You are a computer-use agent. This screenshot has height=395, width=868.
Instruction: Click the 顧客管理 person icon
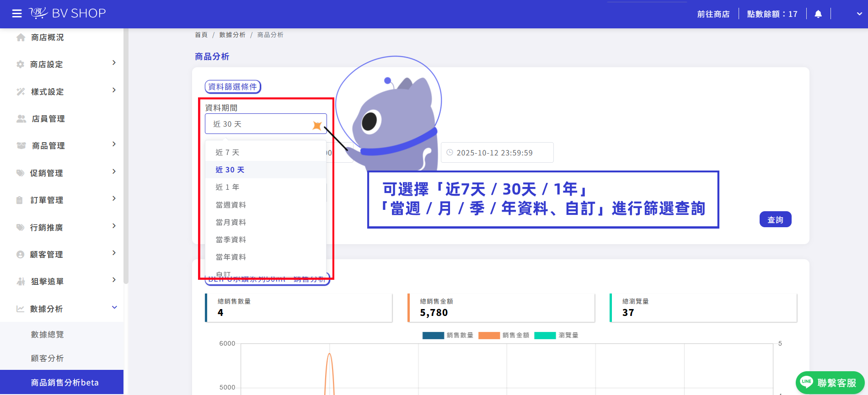click(x=20, y=255)
